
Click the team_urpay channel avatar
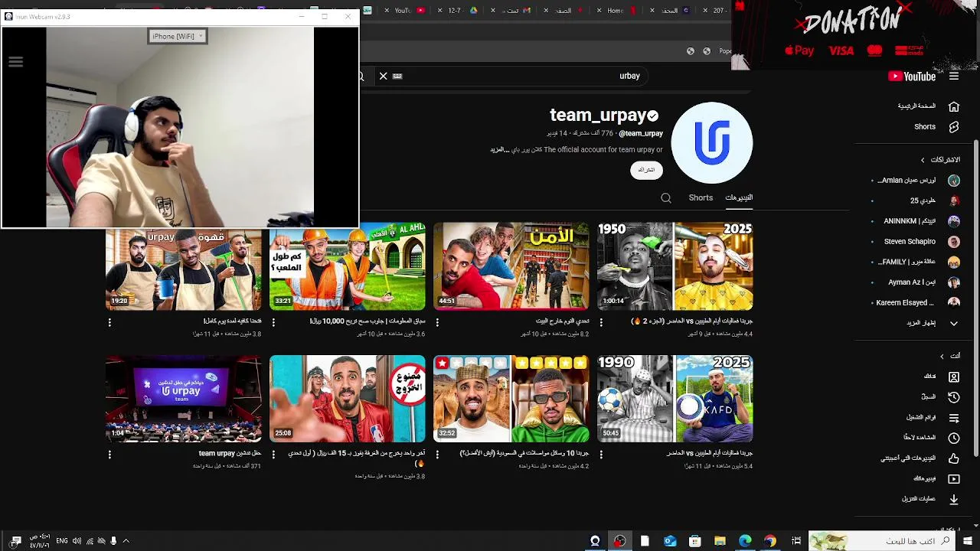point(712,142)
